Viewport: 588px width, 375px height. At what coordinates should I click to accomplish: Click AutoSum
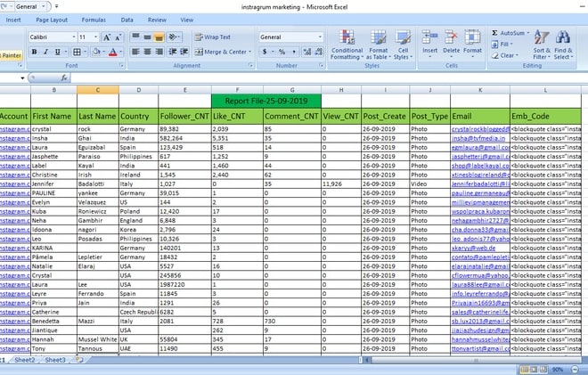[508, 33]
